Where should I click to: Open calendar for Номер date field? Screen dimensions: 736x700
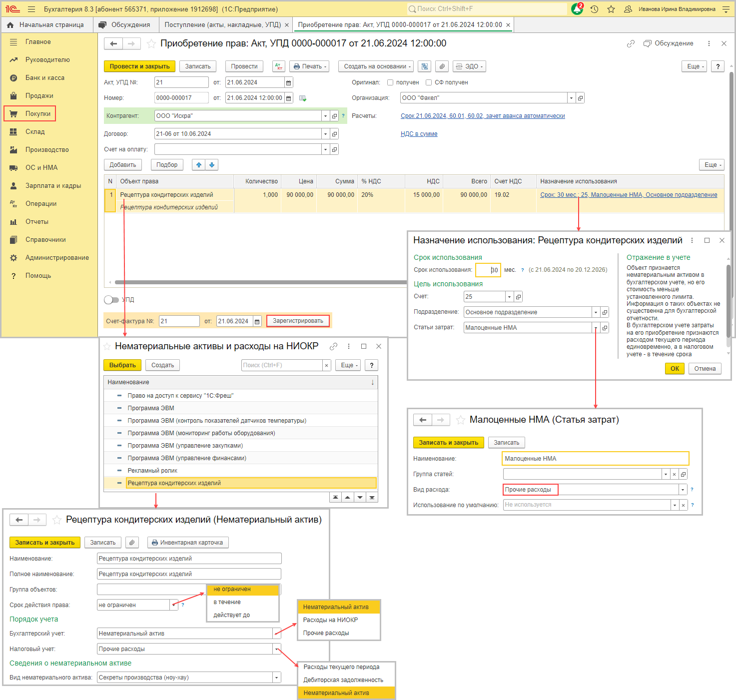tap(288, 98)
